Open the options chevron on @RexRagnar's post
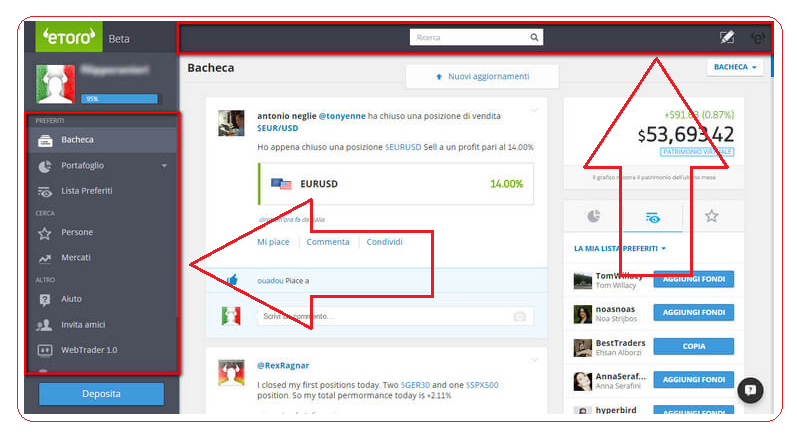Screen dimensions: 797x436 point(534,360)
